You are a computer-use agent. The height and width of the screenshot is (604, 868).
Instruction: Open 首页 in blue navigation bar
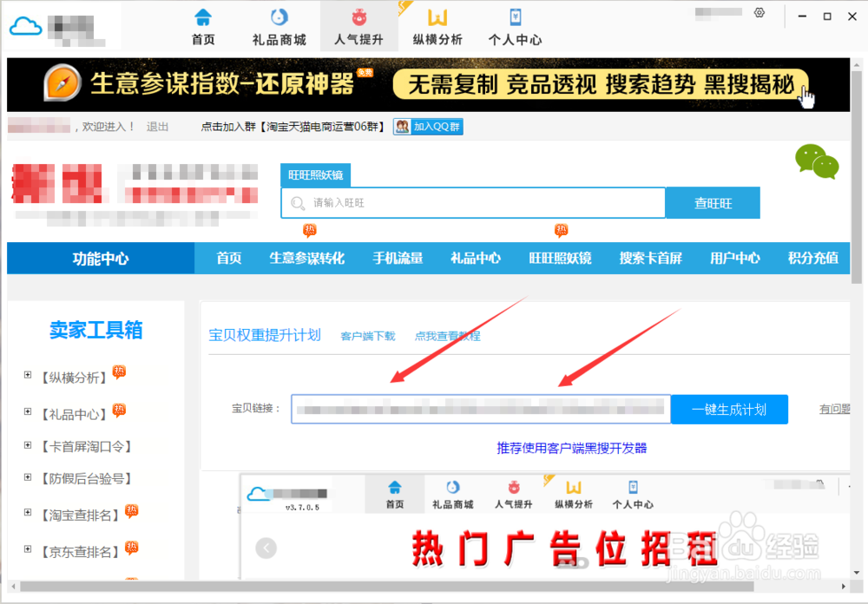228,258
